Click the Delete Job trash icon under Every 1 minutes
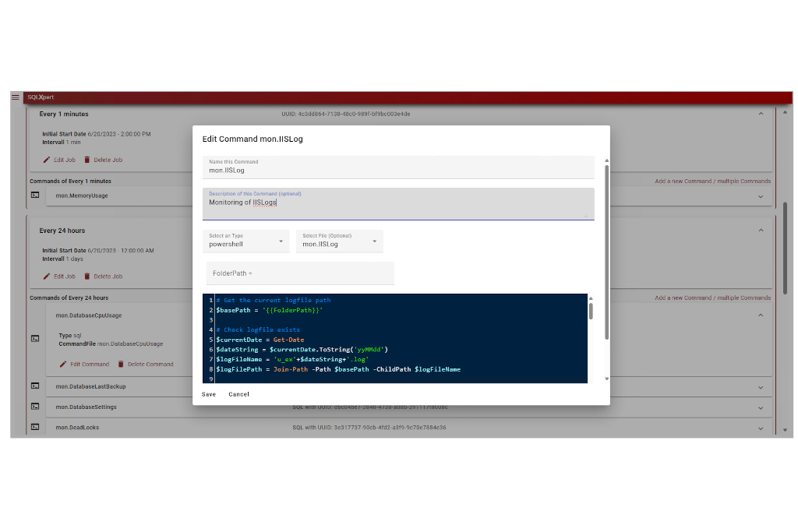The image size is (798, 532). pyautogui.click(x=87, y=160)
